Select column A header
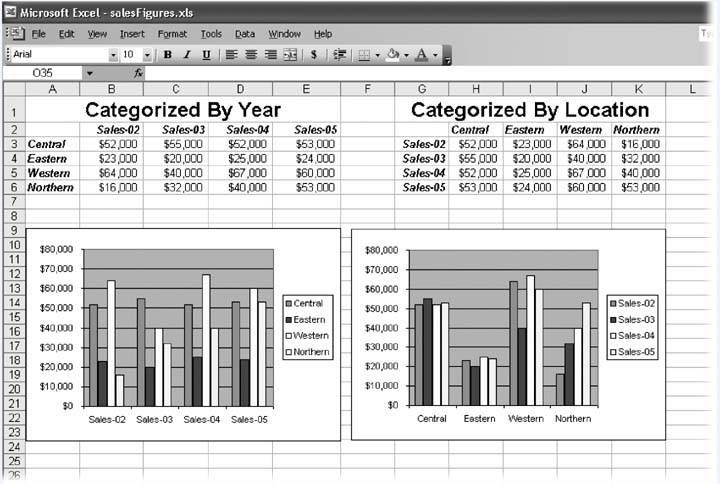720x484 pixels. pos(52,89)
